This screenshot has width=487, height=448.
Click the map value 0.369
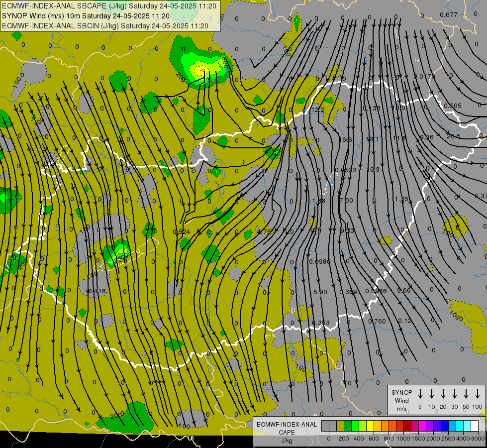click(348, 292)
